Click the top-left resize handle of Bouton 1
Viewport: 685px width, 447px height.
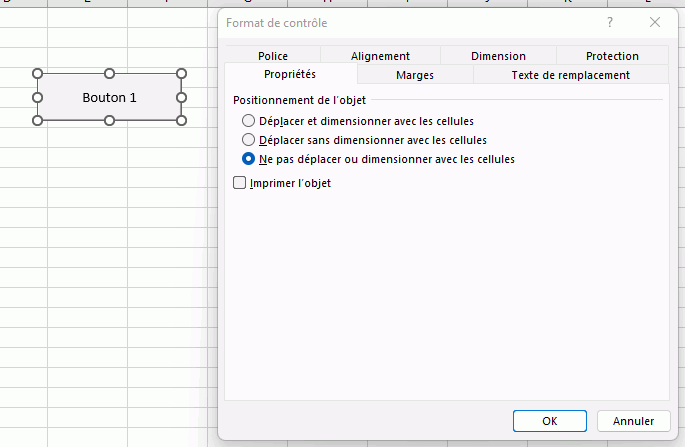38,73
